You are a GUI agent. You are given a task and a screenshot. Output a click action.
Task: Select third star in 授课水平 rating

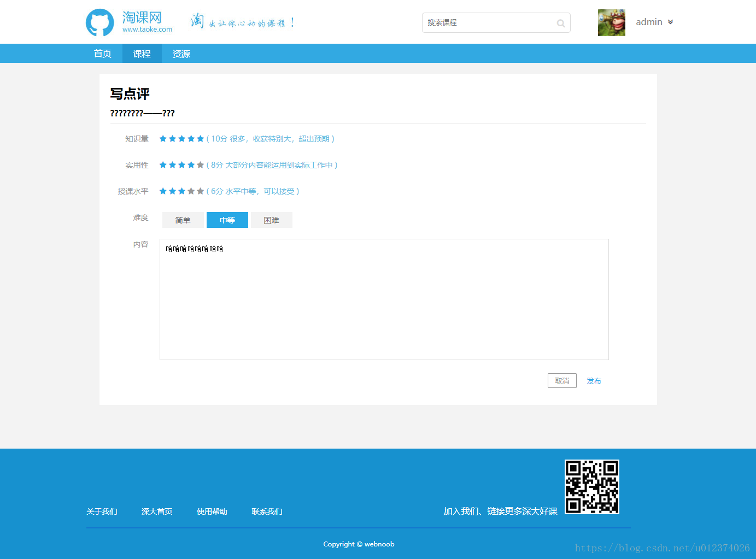click(181, 191)
